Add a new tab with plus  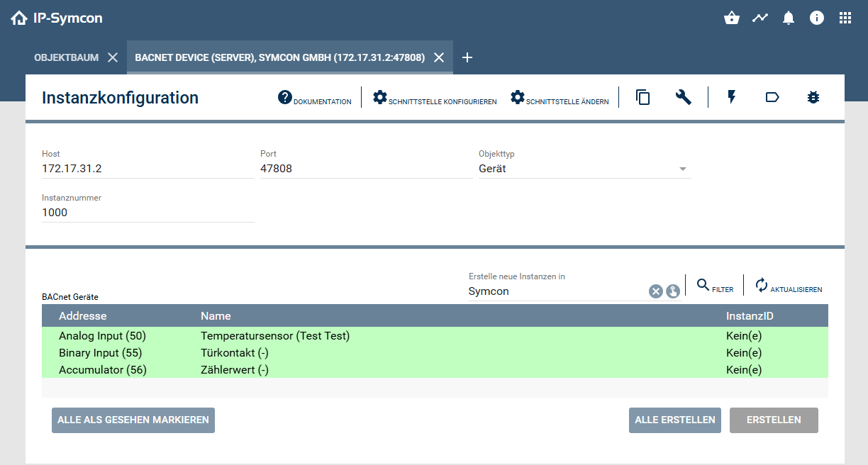(467, 57)
